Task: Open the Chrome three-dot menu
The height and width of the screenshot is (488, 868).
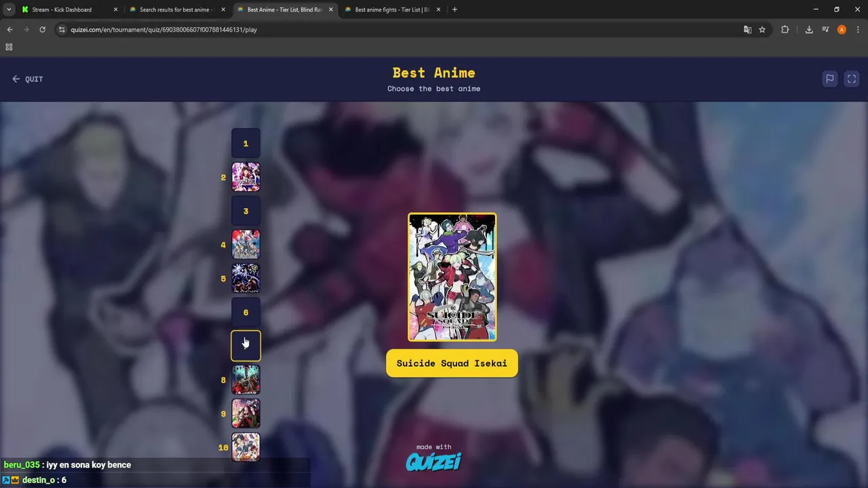Action: 858,30
